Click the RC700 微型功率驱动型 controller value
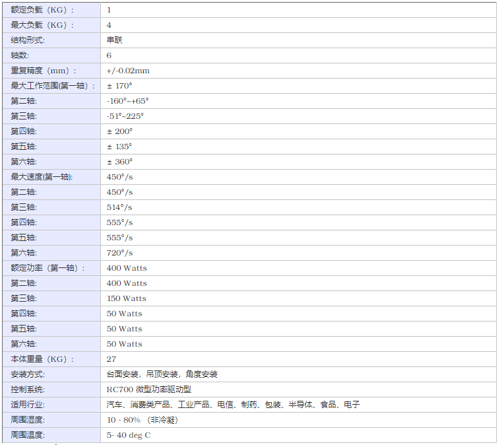The image size is (504, 445). [x=148, y=390]
